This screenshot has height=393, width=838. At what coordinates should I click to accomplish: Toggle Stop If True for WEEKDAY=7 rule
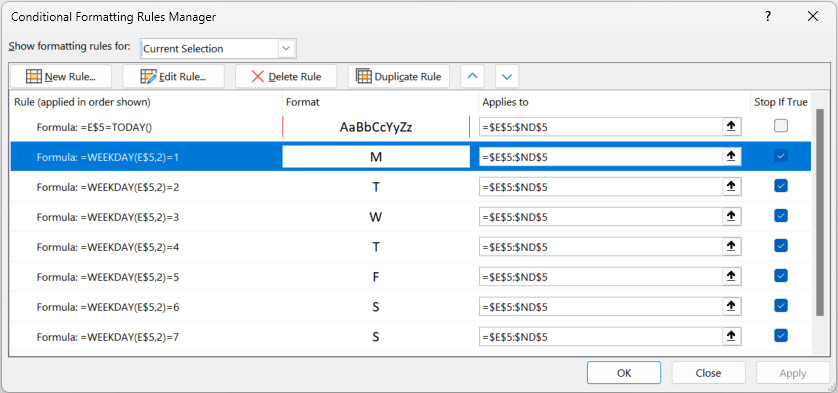pos(781,336)
